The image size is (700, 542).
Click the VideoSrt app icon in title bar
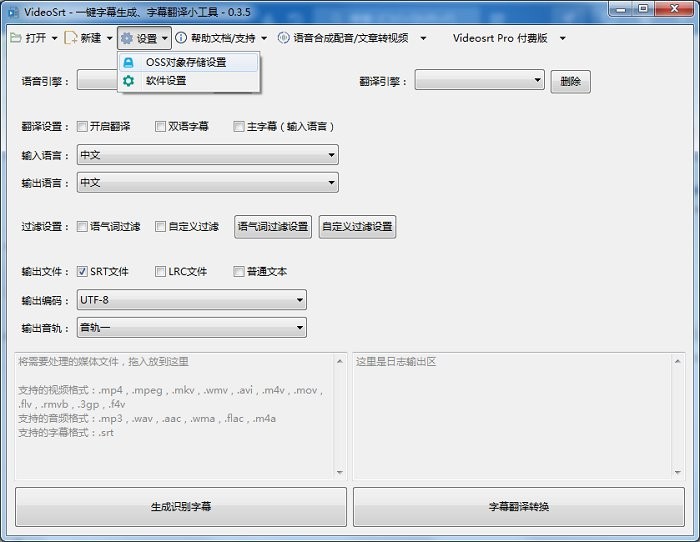[12, 10]
